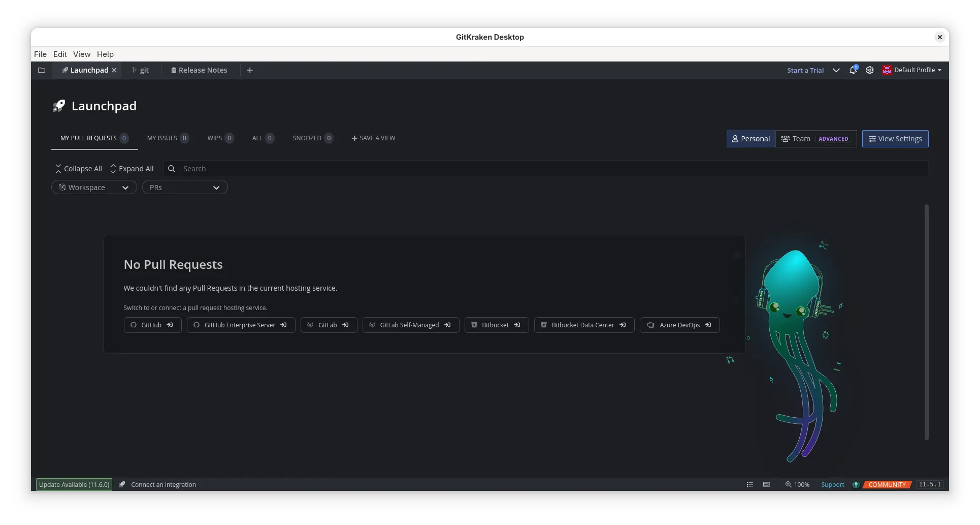Switch to Personal view
980x525 pixels.
pyautogui.click(x=750, y=139)
